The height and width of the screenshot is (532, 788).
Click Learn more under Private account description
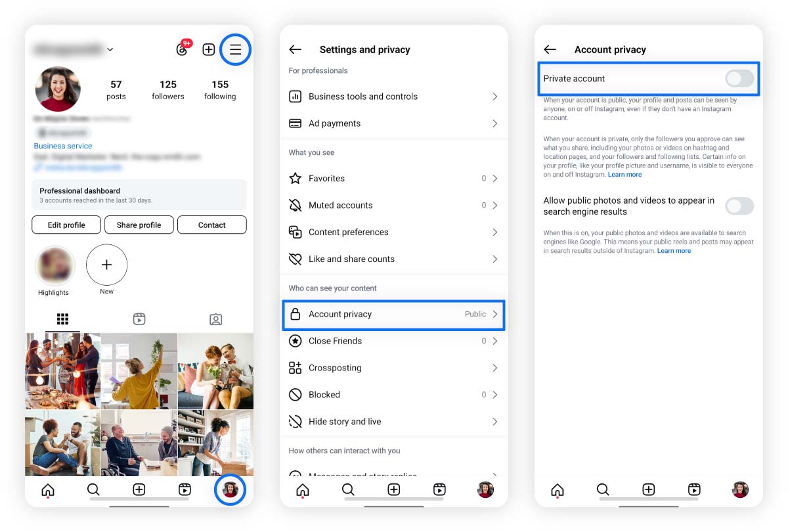(x=625, y=175)
